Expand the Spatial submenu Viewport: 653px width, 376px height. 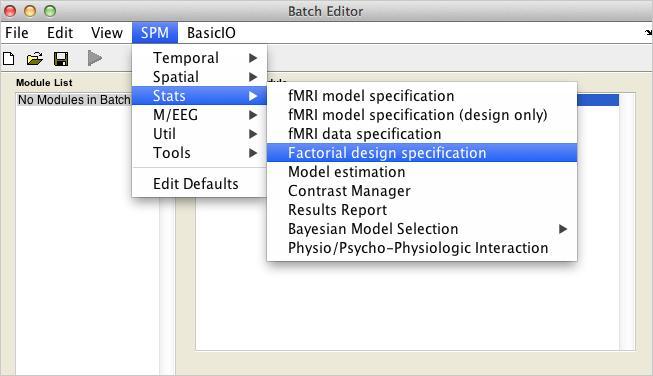(199, 77)
